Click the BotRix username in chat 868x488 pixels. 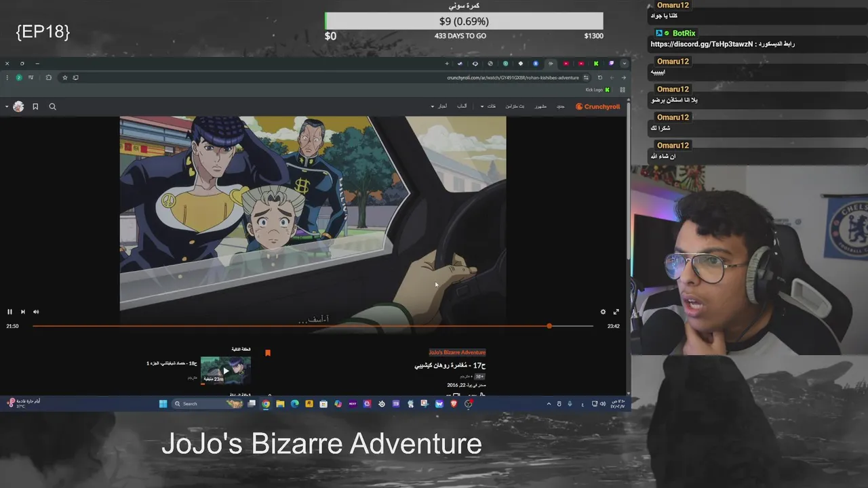(684, 33)
